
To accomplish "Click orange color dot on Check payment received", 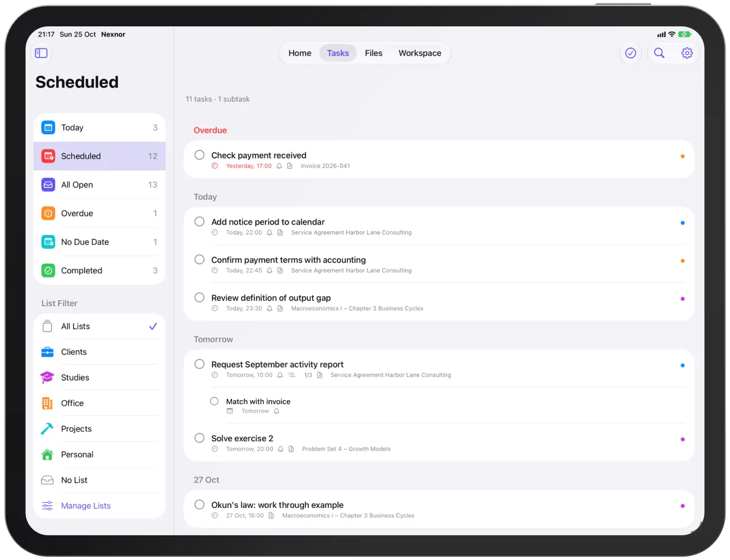I will pos(683,157).
